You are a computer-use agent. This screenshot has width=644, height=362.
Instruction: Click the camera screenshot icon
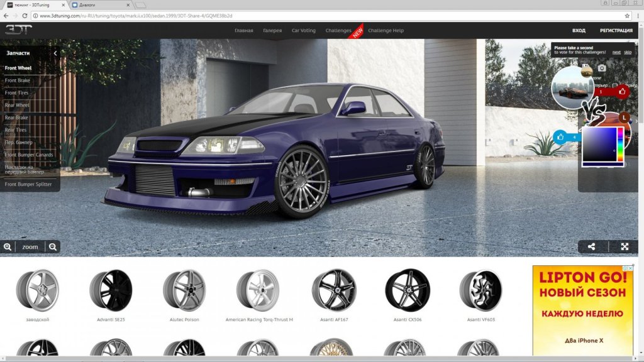pyautogui.click(x=602, y=68)
